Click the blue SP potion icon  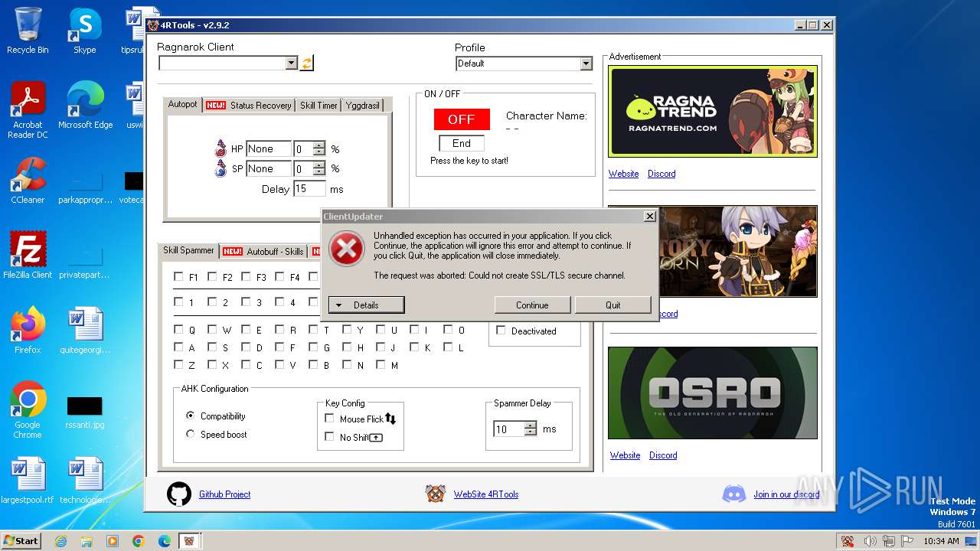pyautogui.click(x=221, y=169)
